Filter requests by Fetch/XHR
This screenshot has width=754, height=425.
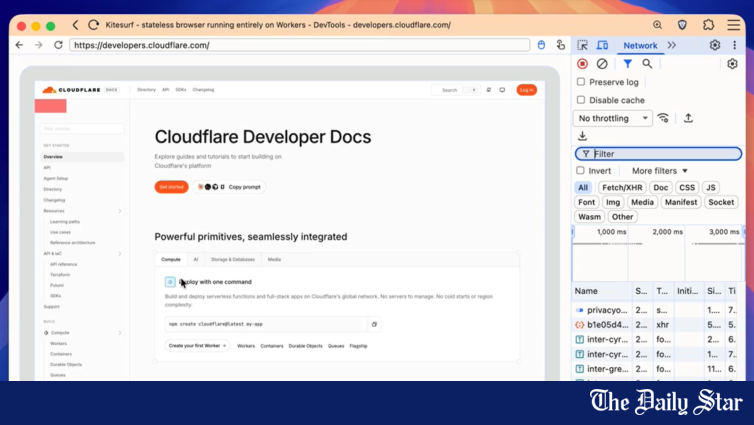(x=622, y=188)
